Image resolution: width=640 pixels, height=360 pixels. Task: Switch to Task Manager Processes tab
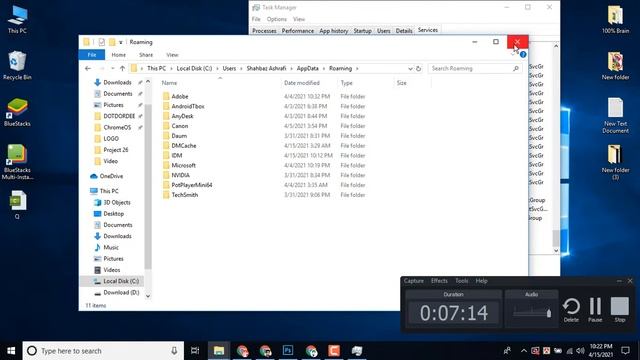coord(264,31)
